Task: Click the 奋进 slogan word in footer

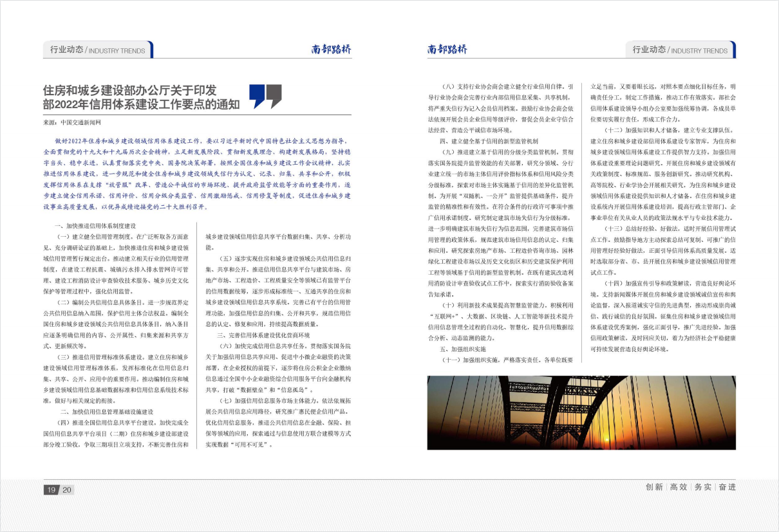Action: [727, 488]
